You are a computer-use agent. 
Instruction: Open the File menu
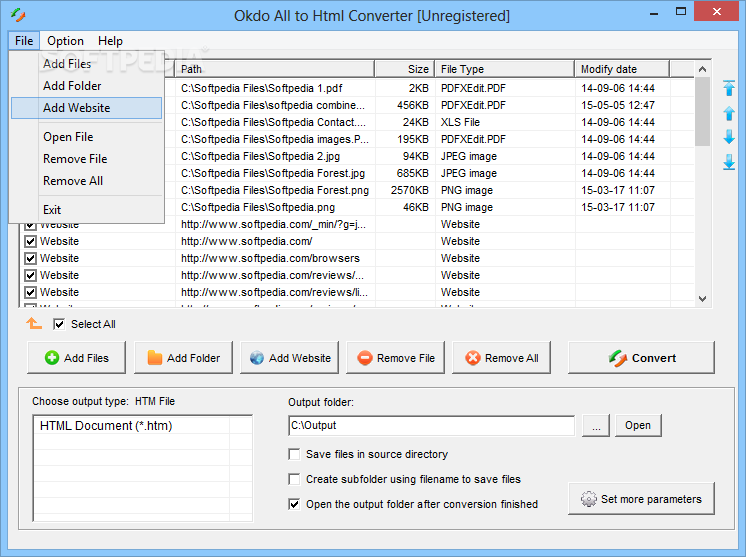(24, 41)
